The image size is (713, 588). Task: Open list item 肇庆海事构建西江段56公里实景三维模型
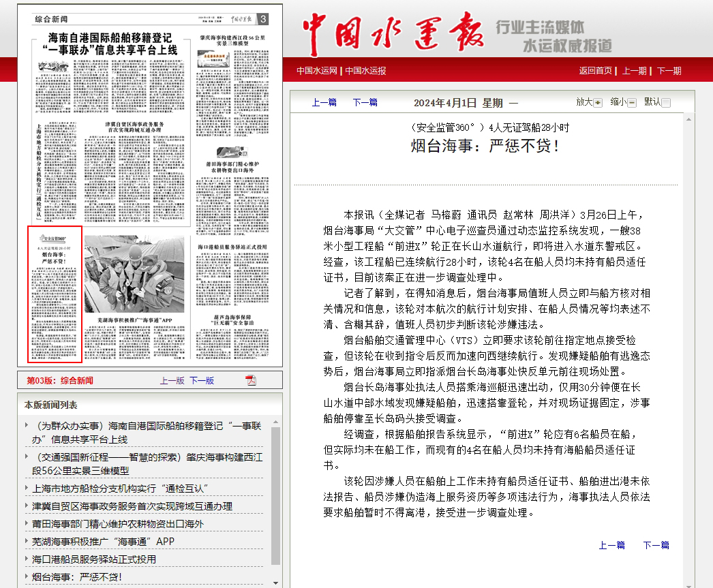pos(147,464)
